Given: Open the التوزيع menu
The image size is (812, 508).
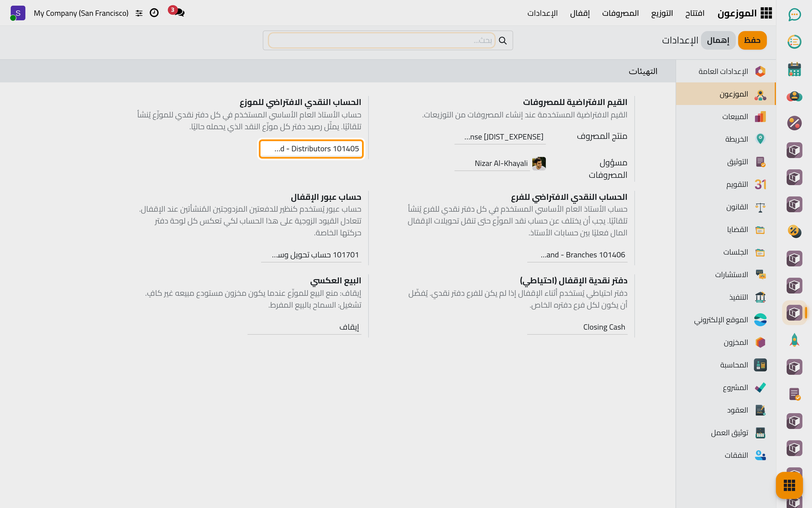Looking at the screenshot, I should click(x=662, y=13).
